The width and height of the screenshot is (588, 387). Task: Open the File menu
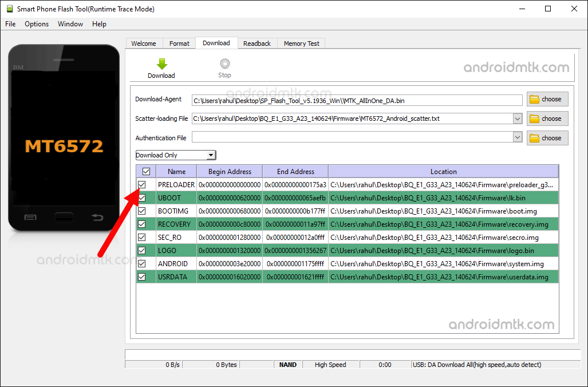coord(10,23)
